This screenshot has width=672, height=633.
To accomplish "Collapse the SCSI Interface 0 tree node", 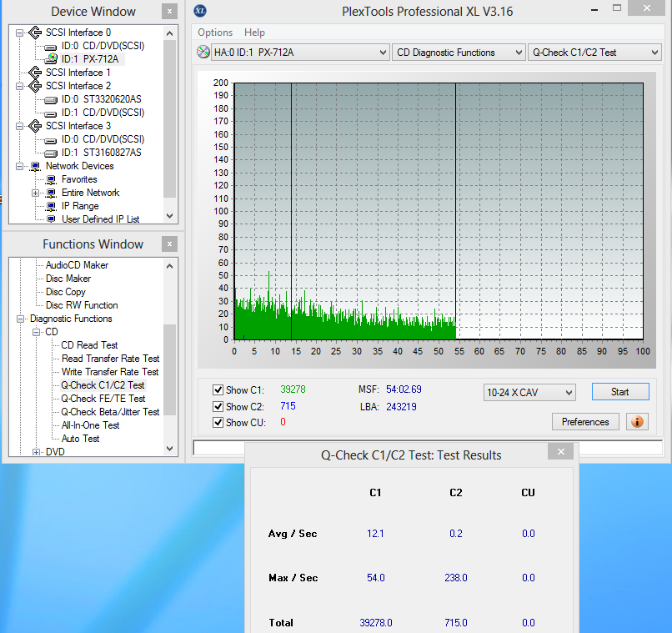I will click(x=19, y=33).
